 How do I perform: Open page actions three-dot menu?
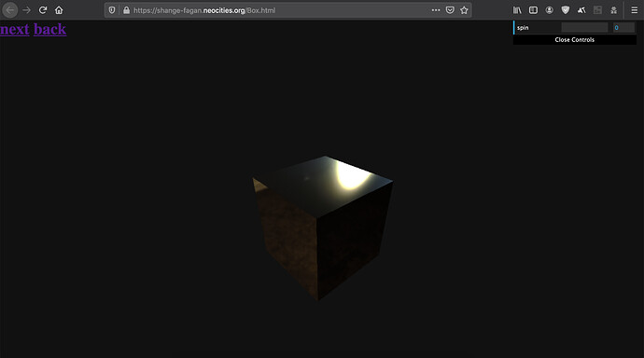pos(435,10)
